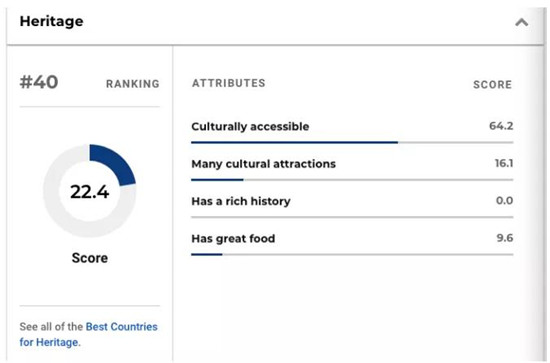Select the Has a rich history attribute

241,201
